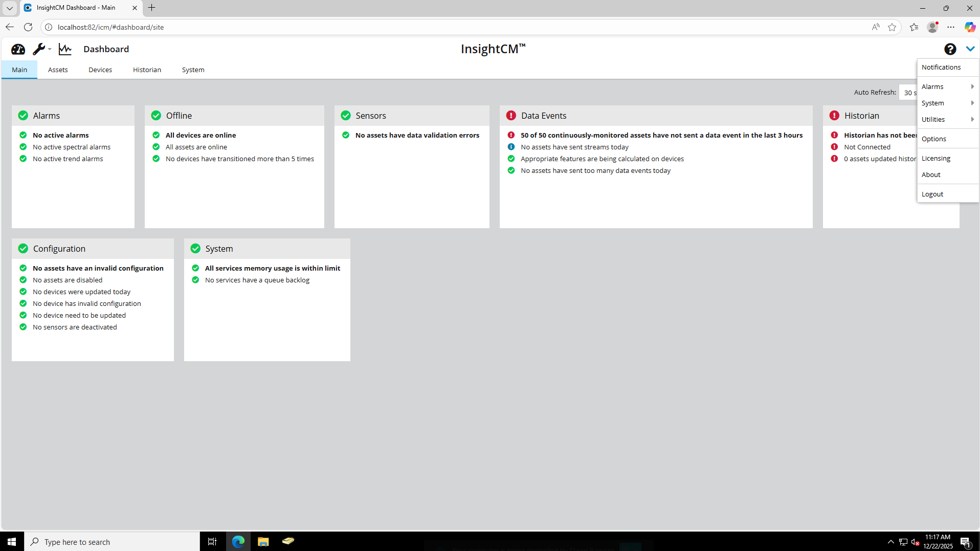Click the green status icon beside Offline
This screenshot has width=980, height=551.
tap(156, 116)
